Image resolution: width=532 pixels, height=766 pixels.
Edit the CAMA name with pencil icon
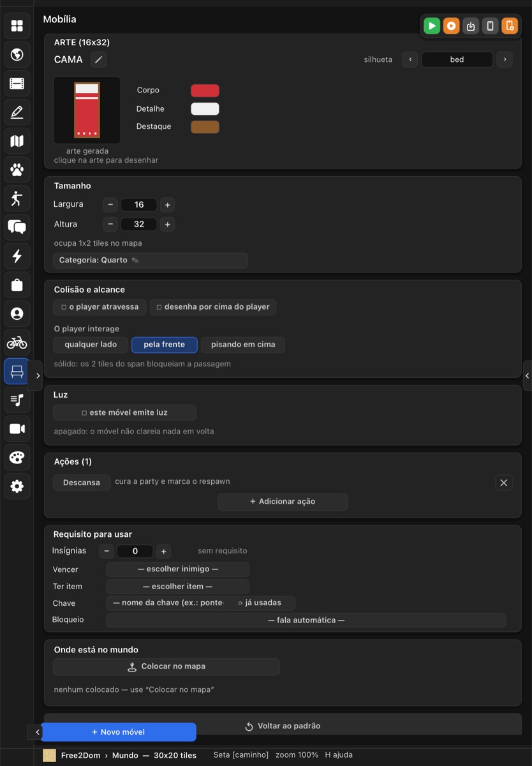[98, 59]
